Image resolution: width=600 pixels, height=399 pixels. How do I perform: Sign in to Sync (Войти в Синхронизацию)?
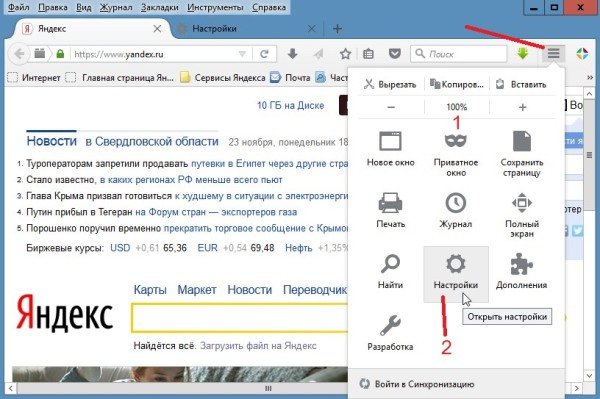(417, 384)
